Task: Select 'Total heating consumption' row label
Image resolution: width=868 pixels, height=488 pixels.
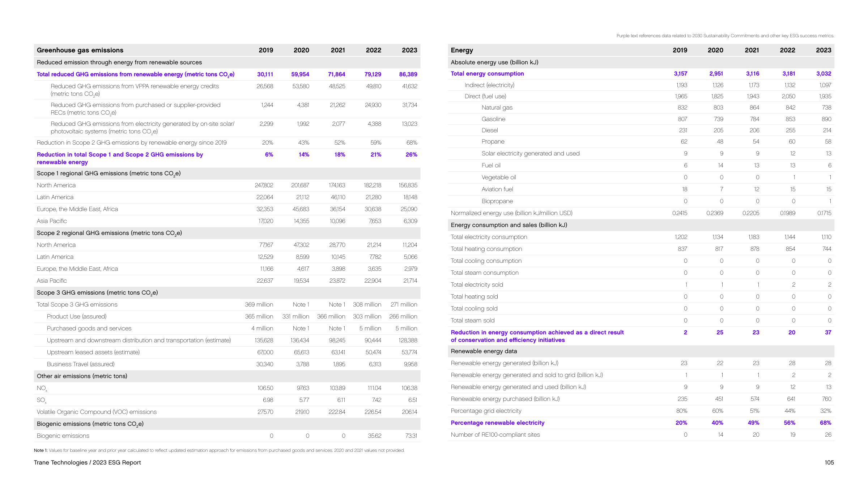Action: [x=486, y=249]
